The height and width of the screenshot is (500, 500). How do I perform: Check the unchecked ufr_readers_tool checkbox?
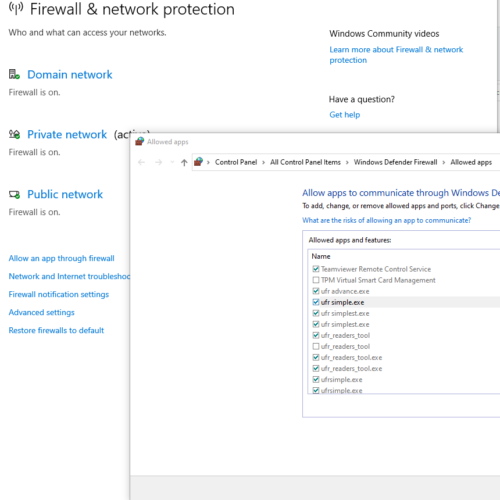click(x=316, y=346)
